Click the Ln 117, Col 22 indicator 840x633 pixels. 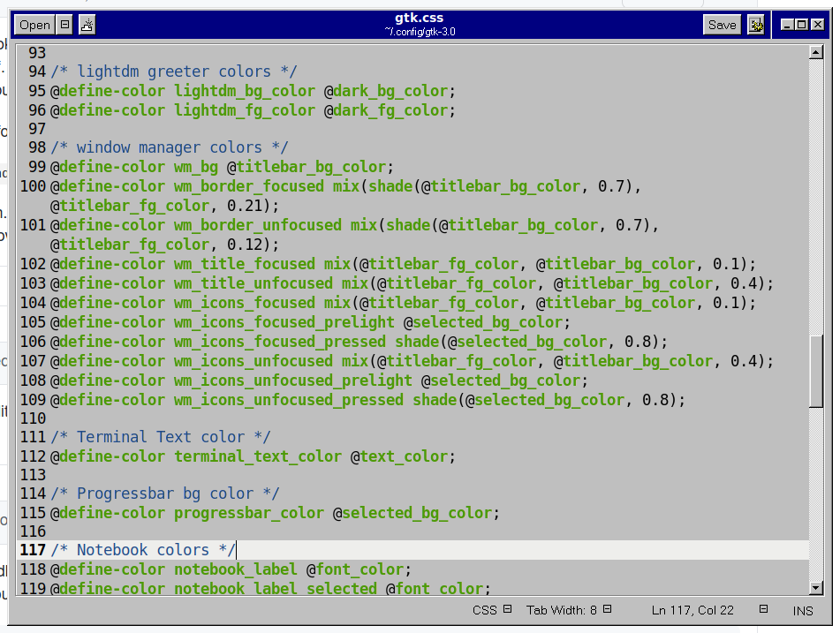pos(692,610)
